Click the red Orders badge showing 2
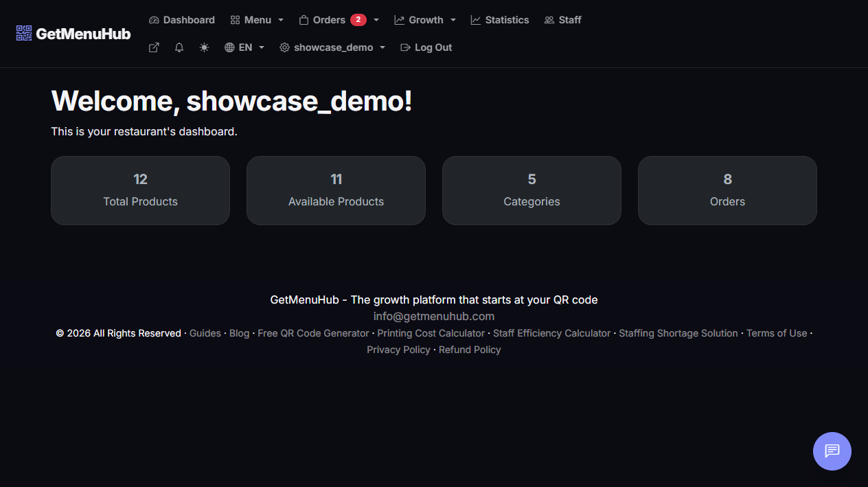 358,20
